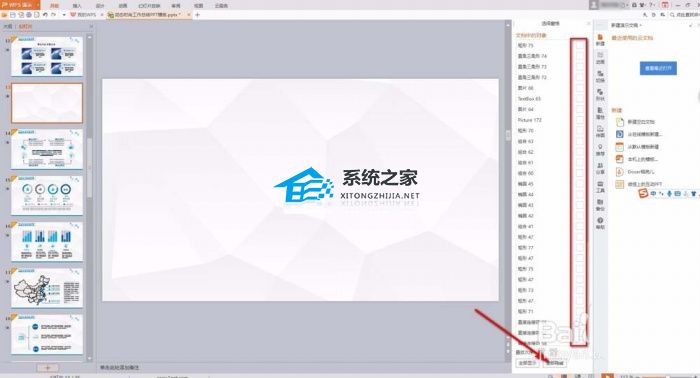Select the four circular gauges slide thumbnail

click(x=47, y=195)
